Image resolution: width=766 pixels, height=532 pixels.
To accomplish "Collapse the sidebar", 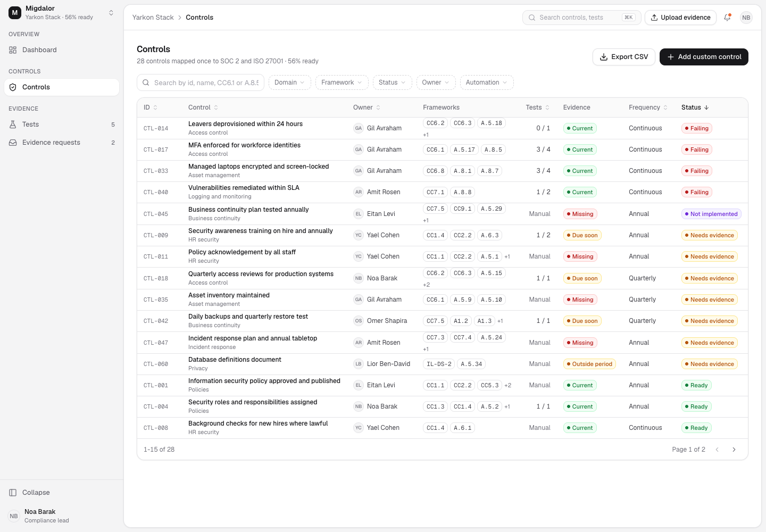I will [x=62, y=493].
